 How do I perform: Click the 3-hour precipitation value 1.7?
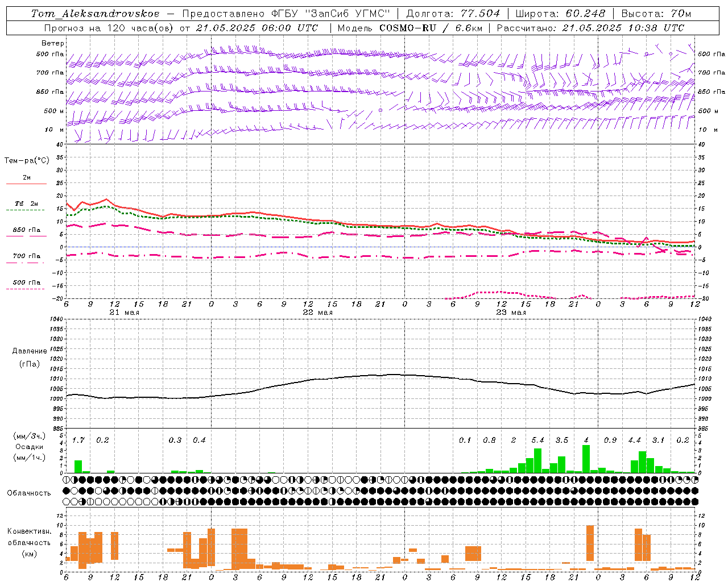pyautogui.click(x=78, y=440)
